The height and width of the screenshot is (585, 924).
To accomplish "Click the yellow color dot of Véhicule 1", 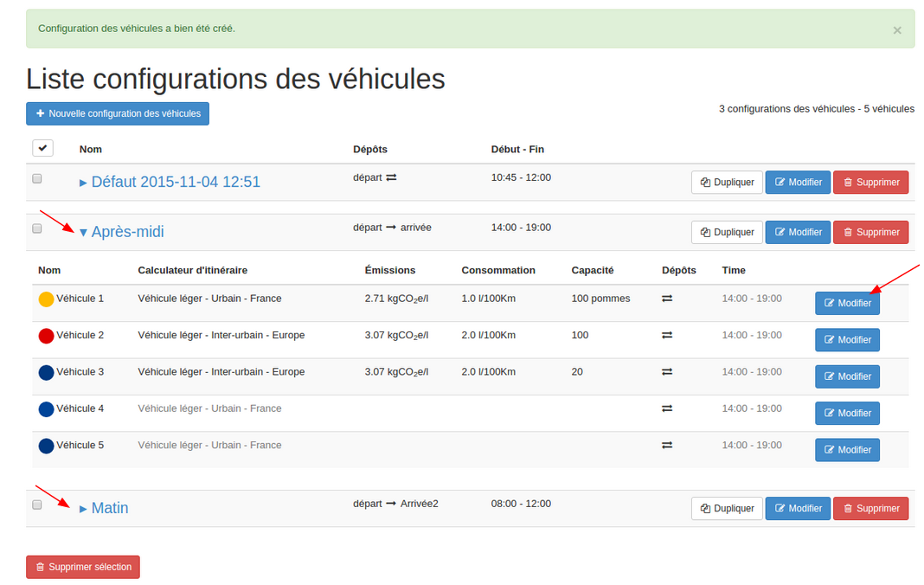I will click(x=47, y=299).
